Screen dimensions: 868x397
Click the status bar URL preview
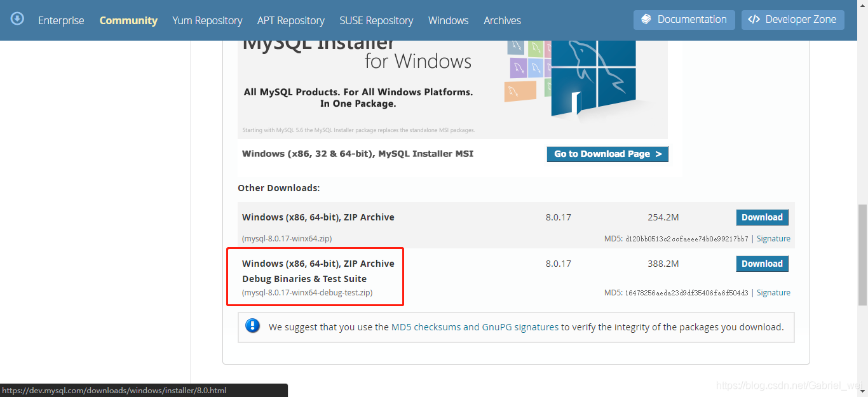[144, 391]
